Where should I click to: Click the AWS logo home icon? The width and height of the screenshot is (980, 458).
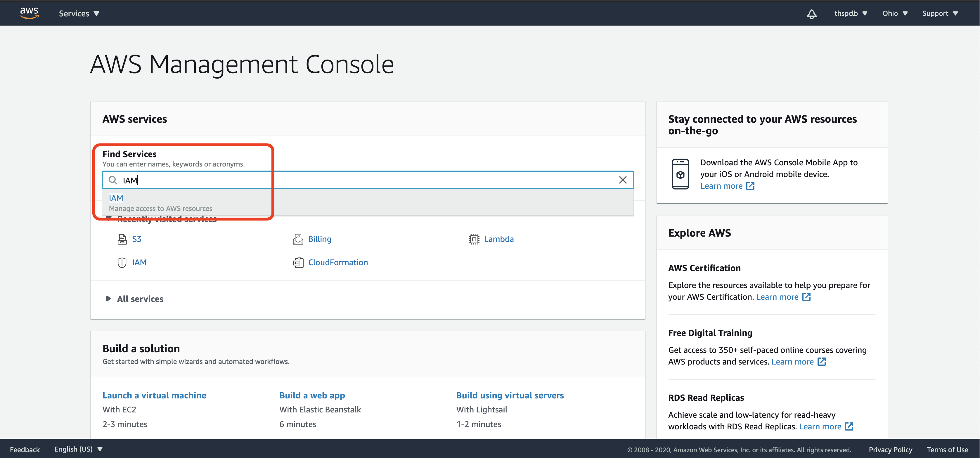coord(29,13)
